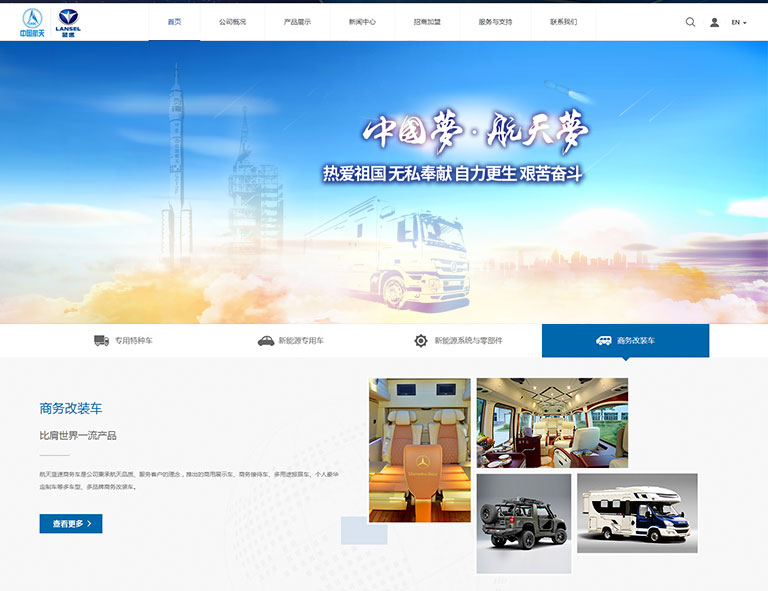View the off-road jeep vehicle image
This screenshot has width=768, height=591.
(x=523, y=524)
